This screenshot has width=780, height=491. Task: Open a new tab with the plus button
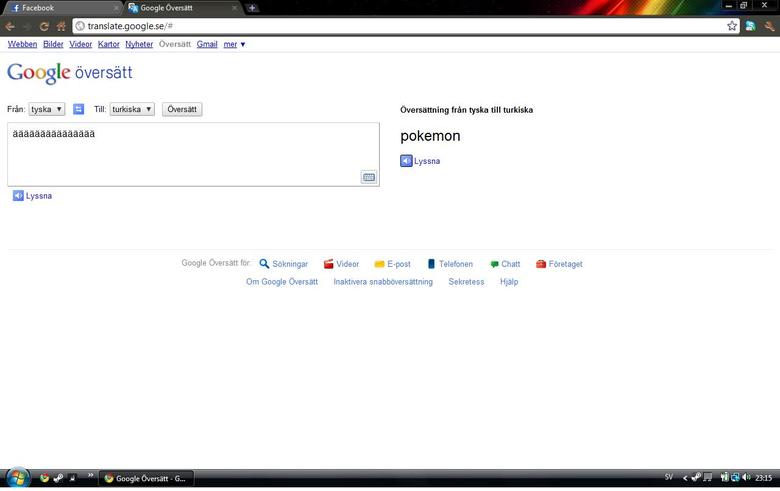252,8
